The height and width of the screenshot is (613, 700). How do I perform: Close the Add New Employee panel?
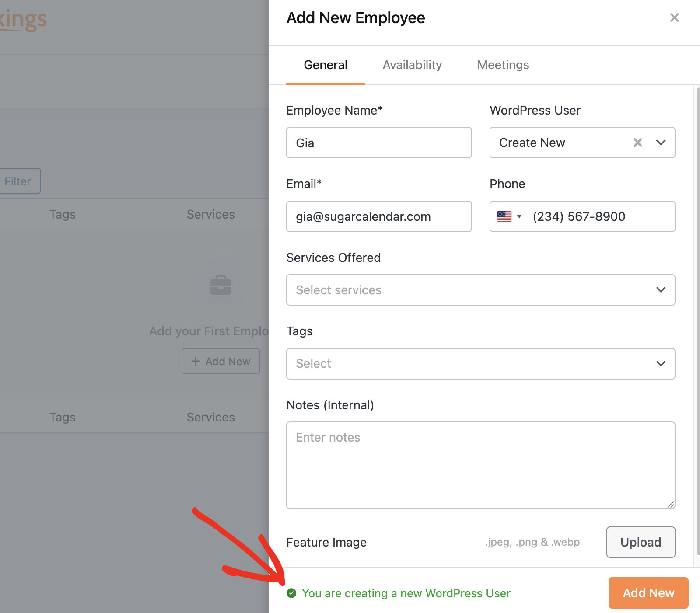[674, 17]
